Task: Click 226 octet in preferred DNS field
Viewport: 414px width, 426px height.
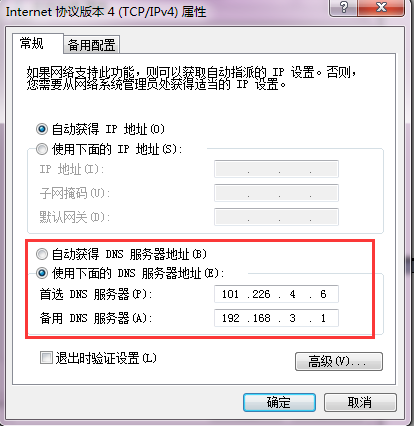Action: tap(261, 294)
